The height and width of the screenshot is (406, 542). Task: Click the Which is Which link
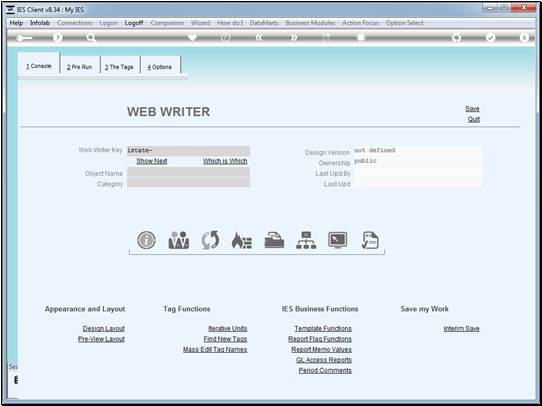pyautogui.click(x=225, y=161)
